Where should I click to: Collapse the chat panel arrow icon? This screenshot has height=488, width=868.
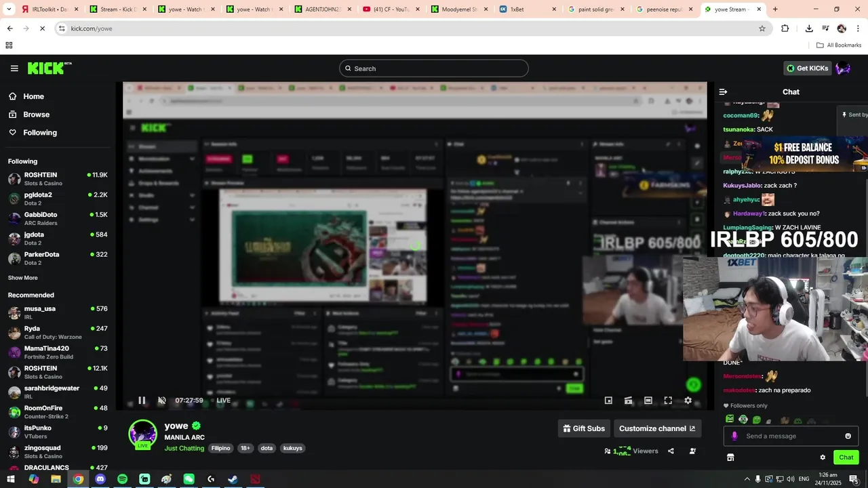point(723,91)
